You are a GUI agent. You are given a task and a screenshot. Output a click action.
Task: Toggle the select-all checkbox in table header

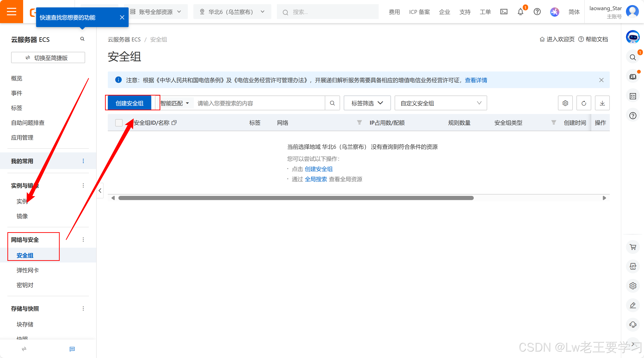[x=119, y=123]
